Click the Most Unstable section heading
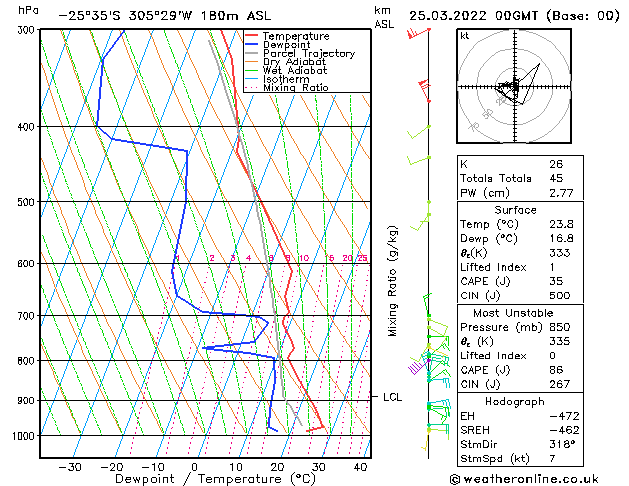 coord(513,313)
